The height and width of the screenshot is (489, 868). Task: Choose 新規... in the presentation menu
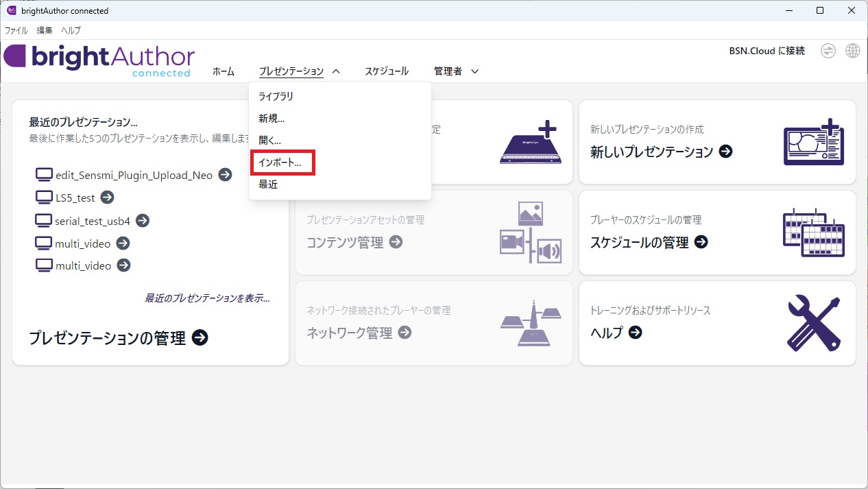272,119
